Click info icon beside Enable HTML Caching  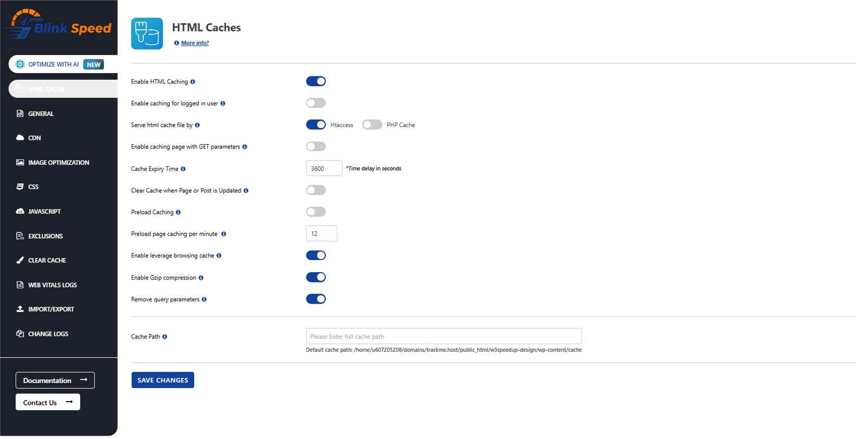coord(193,82)
